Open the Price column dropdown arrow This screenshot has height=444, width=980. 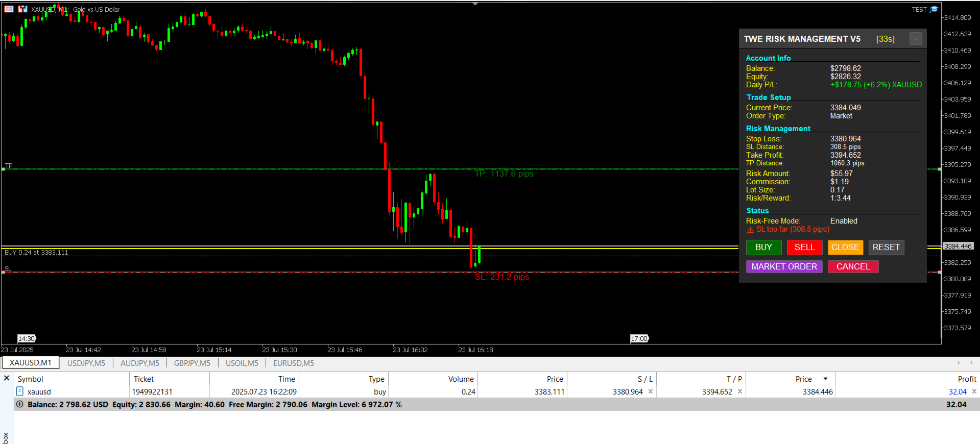pos(825,379)
